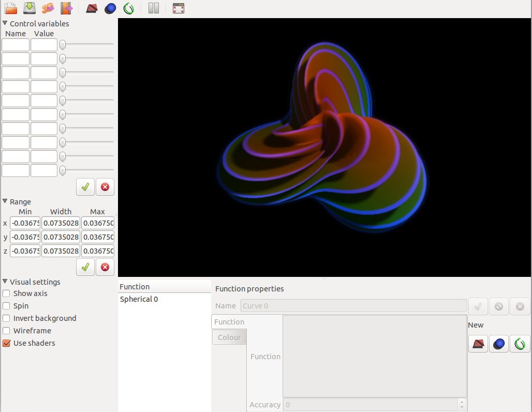Tick the Wireframe checkbox
Viewport: 532px width, 412px height.
tap(6, 331)
